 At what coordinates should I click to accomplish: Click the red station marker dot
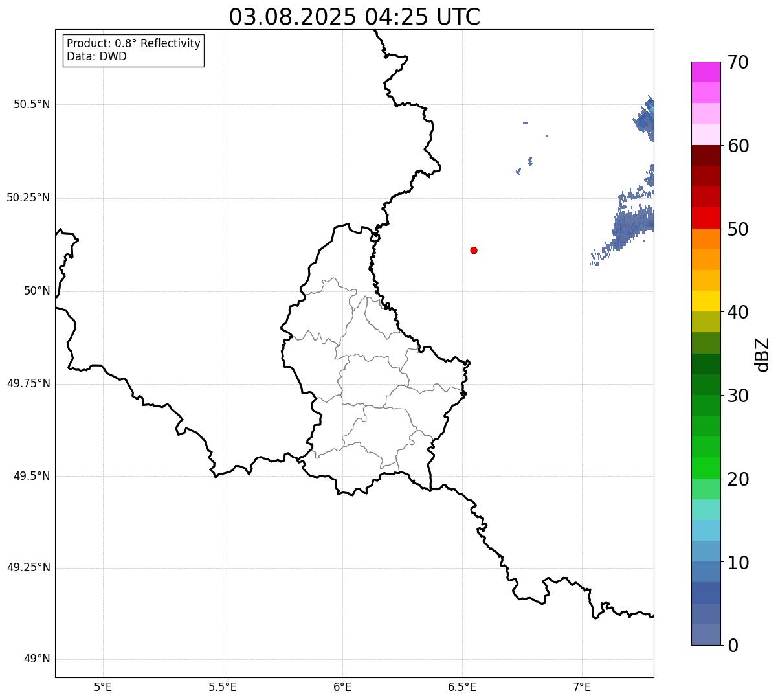[474, 250]
